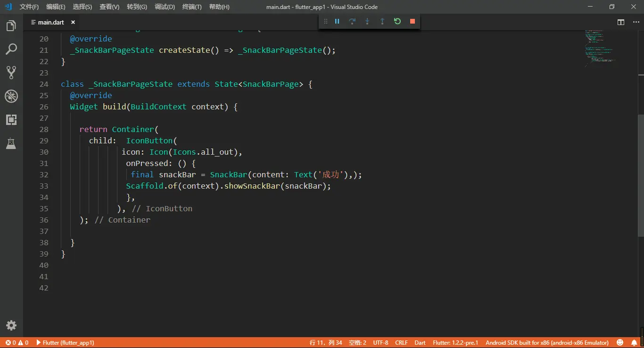This screenshot has width=644, height=348.
Task: Click the onPressed: callback on line 31
Action: pyautogui.click(x=149, y=163)
